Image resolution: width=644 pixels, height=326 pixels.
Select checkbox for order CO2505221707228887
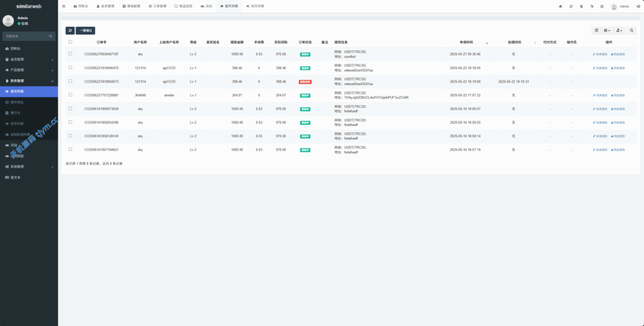click(x=70, y=95)
